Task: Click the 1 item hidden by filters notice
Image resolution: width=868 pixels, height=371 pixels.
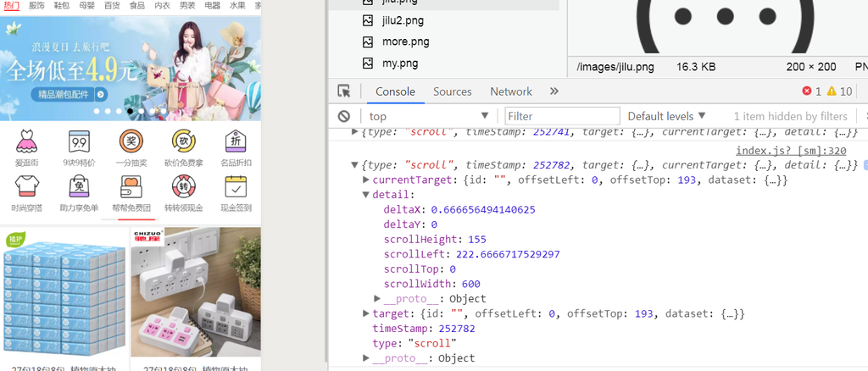Action: tap(791, 116)
